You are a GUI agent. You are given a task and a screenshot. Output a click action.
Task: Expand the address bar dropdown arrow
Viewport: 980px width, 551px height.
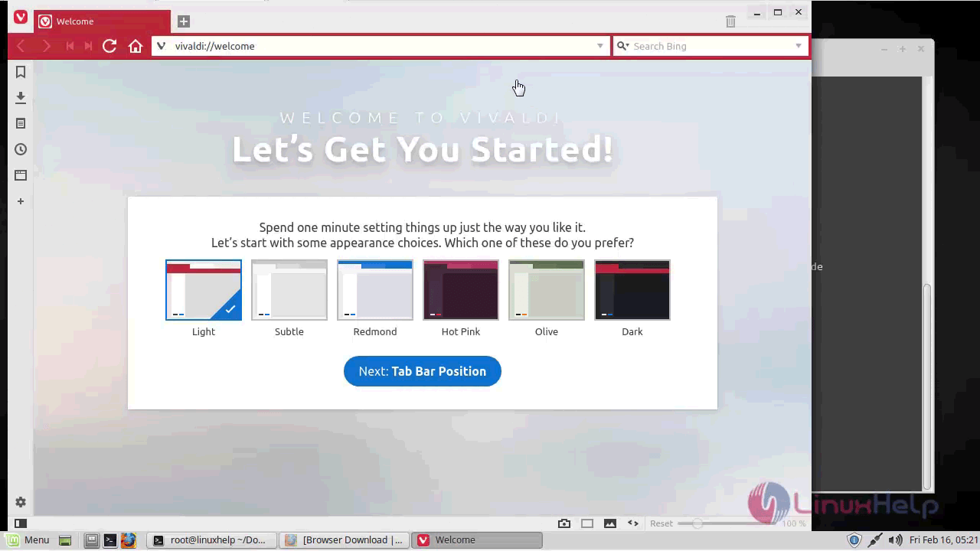[x=600, y=46]
